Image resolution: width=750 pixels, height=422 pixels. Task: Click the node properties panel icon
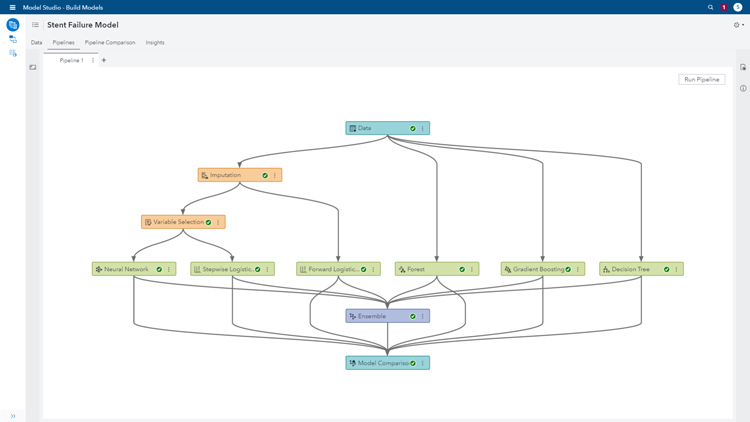click(x=743, y=67)
